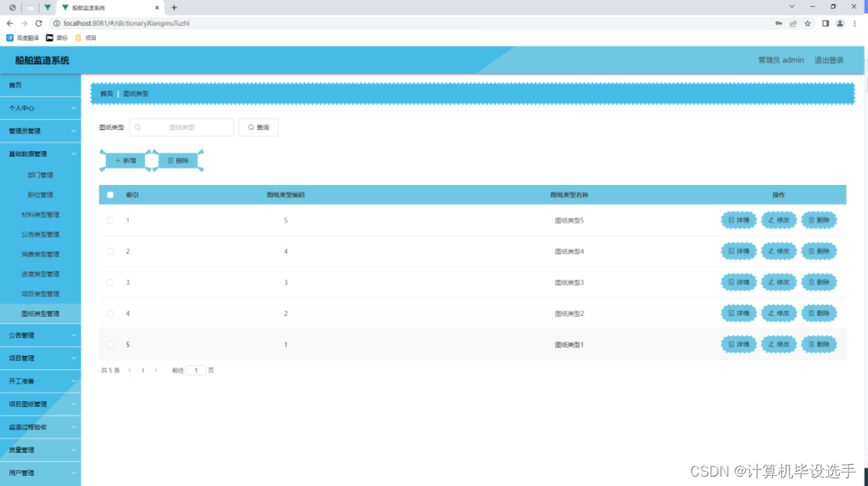Screen dimensions: 868x486
Task: Click the browser forward arrow
Action: pyautogui.click(x=24, y=24)
